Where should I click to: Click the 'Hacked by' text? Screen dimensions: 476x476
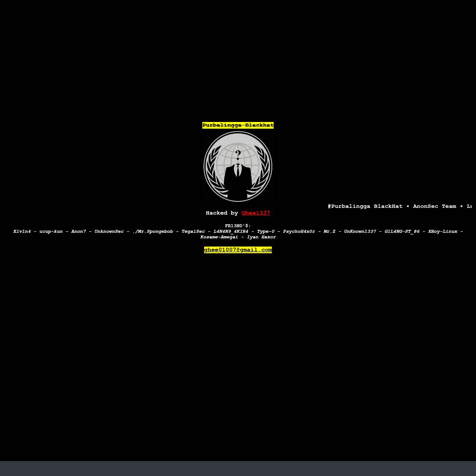coord(222,213)
